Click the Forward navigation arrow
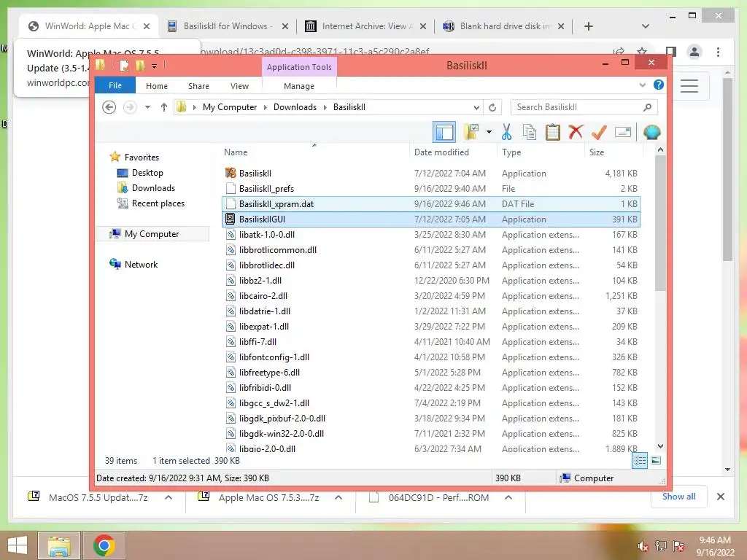This screenshot has width=747, height=560. [x=130, y=107]
